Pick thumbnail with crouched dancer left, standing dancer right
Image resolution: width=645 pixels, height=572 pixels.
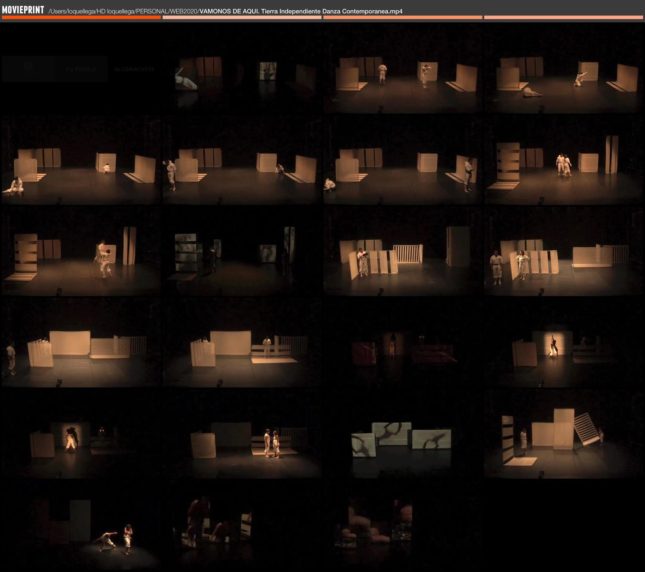pos(402,160)
